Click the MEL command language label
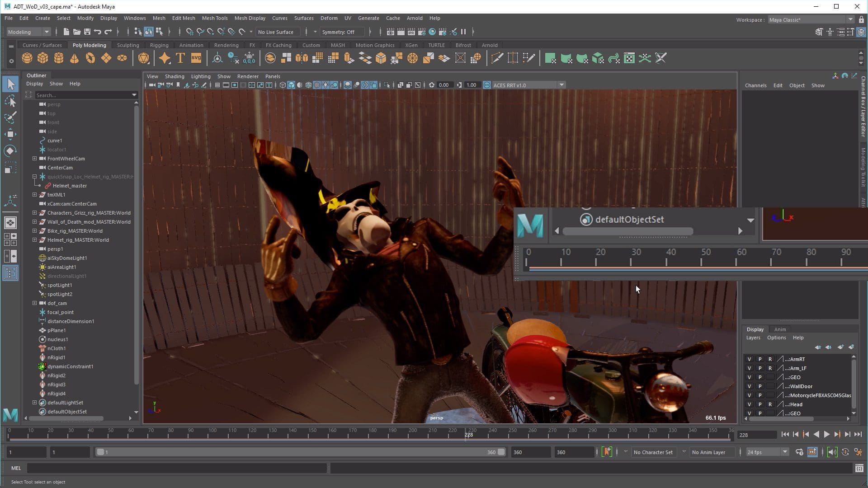The height and width of the screenshot is (488, 868). click(x=16, y=468)
